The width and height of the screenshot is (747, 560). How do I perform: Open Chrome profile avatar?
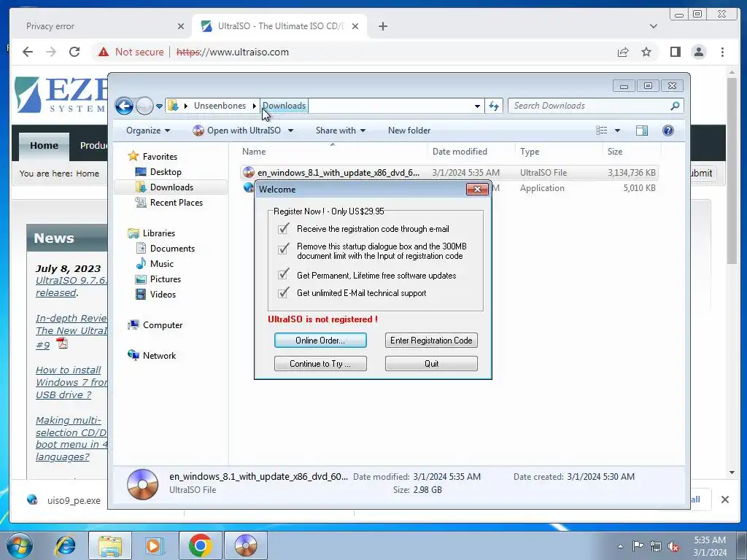698,52
